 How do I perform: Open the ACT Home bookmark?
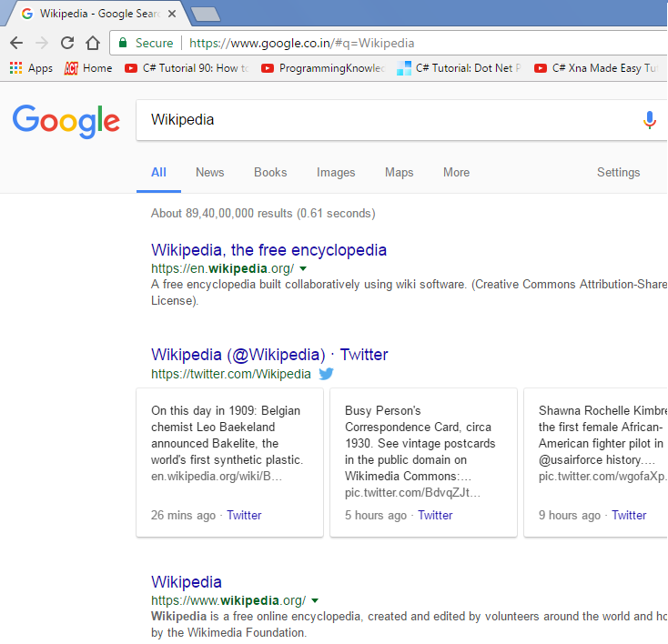click(88, 68)
